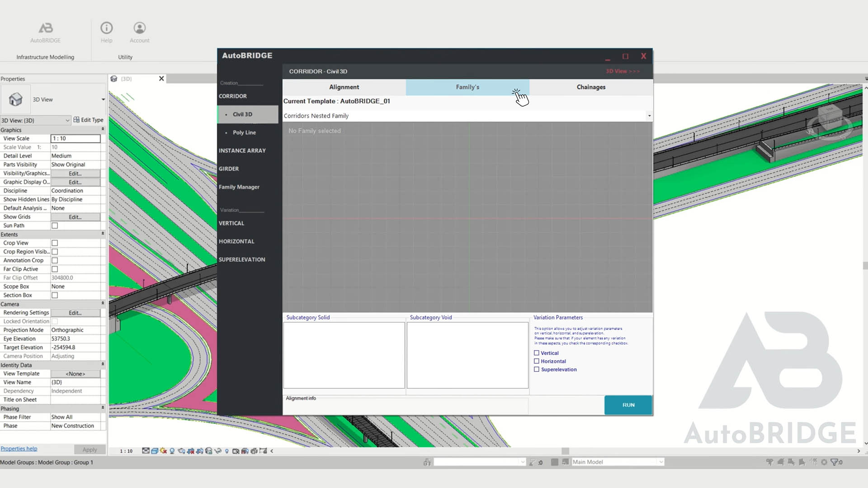Click the 3D view type cube thumbnail
The image size is (868, 488).
pos(15,99)
